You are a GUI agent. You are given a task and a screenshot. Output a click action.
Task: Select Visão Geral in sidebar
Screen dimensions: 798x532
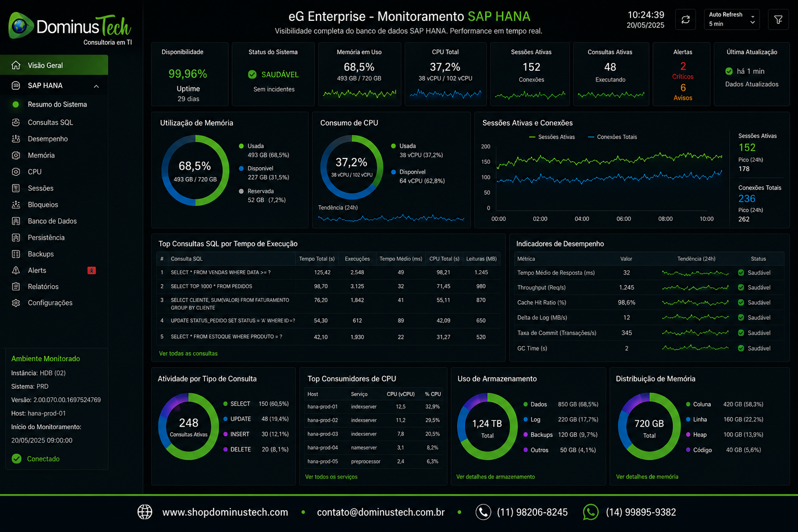click(54, 65)
